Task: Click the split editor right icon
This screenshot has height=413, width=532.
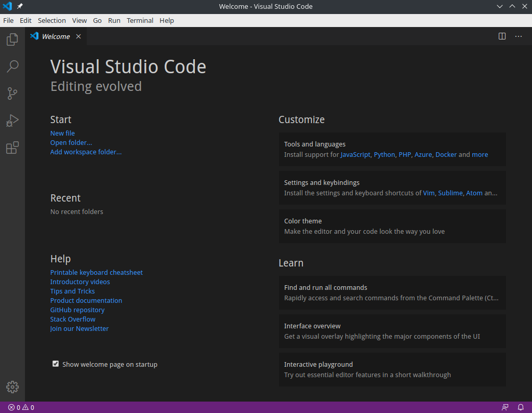Action: tap(502, 36)
